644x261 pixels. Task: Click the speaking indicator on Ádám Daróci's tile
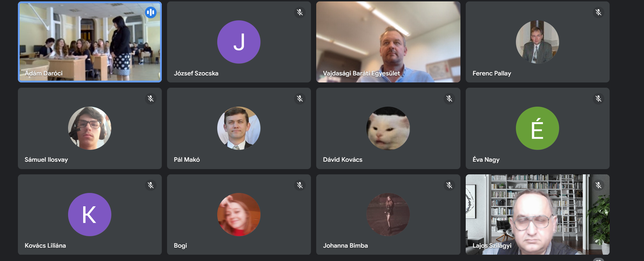pyautogui.click(x=151, y=13)
